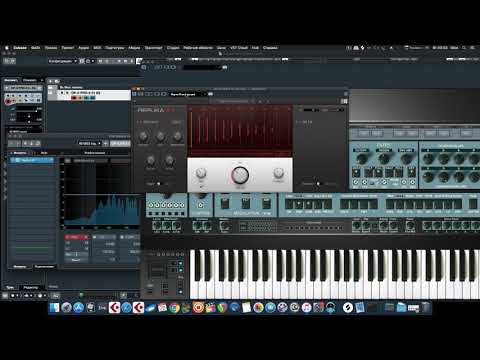This screenshot has width=480, height=360.
Task: Click the rightmost dark knob in Replika's upper row
Action: (177, 136)
